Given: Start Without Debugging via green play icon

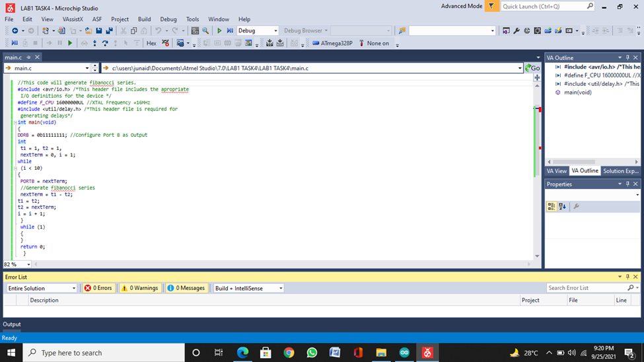Looking at the screenshot, I should (219, 31).
